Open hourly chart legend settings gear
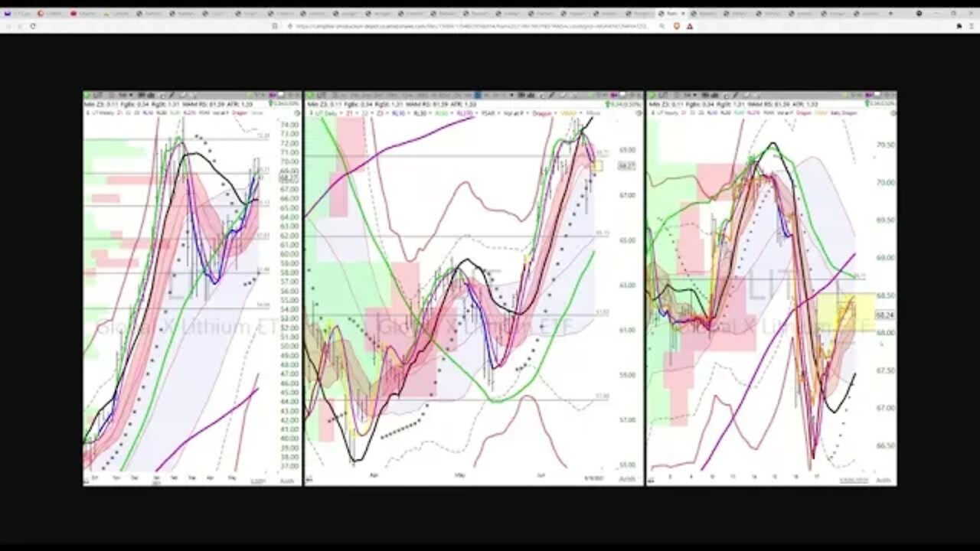Viewport: 980px width, 551px height. (x=893, y=113)
